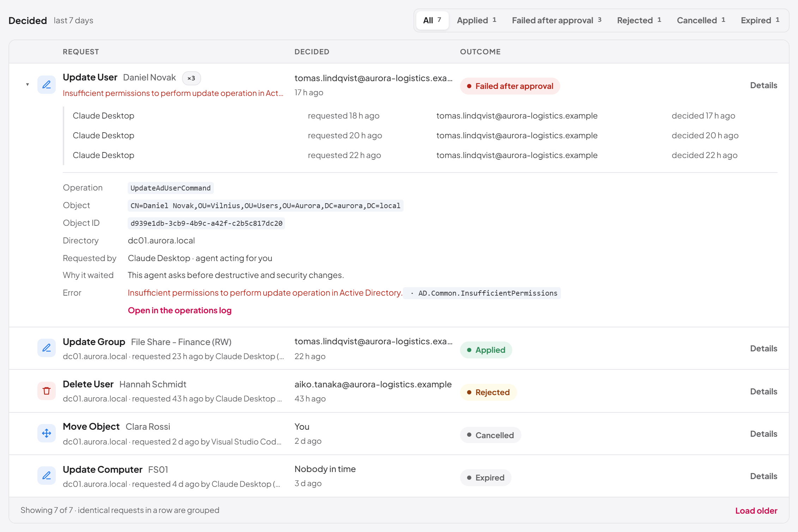Click the Move Object Clara Rossi title
This screenshot has width=798, height=532.
point(116,427)
